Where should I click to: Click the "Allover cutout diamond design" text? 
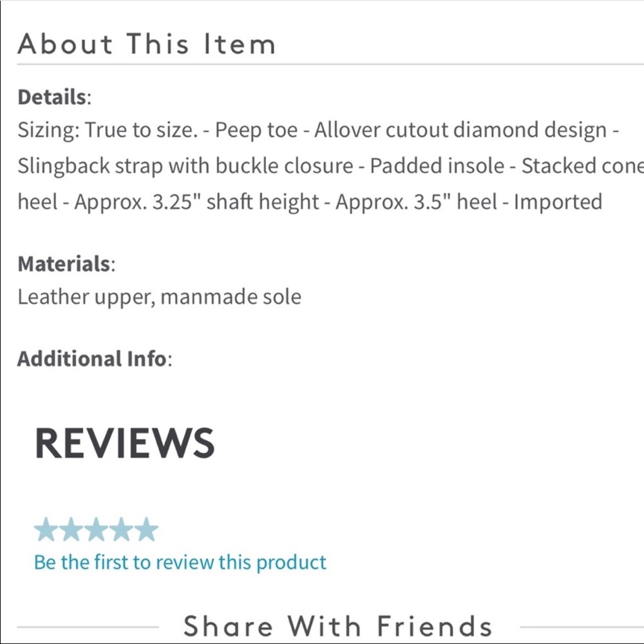click(460, 131)
